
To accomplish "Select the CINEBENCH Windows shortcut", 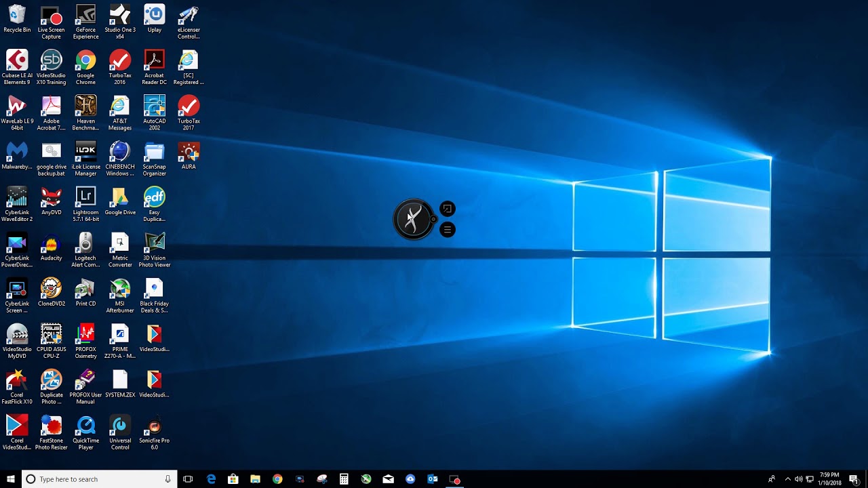I will [x=120, y=159].
